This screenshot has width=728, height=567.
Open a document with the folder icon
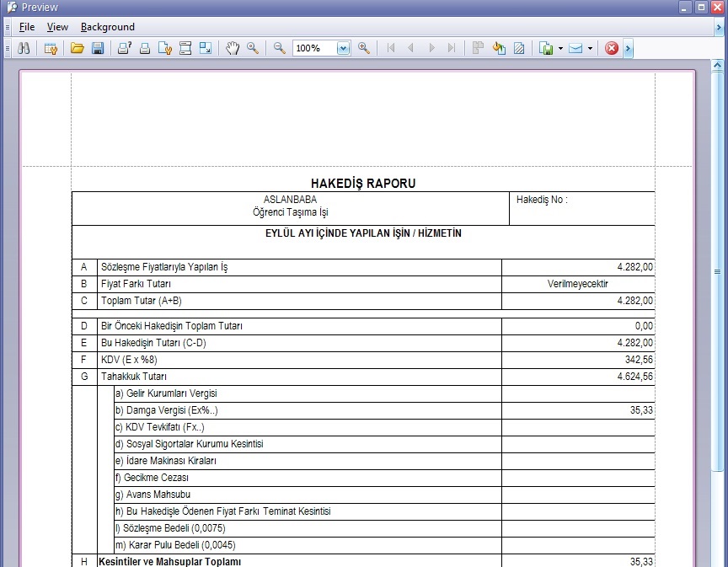coord(78,48)
